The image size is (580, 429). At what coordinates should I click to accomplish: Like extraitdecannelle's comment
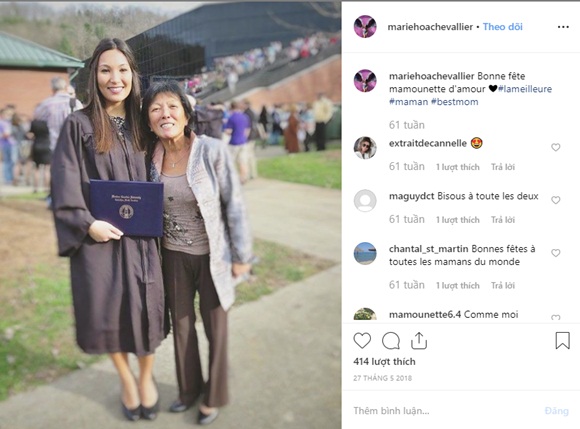click(556, 147)
